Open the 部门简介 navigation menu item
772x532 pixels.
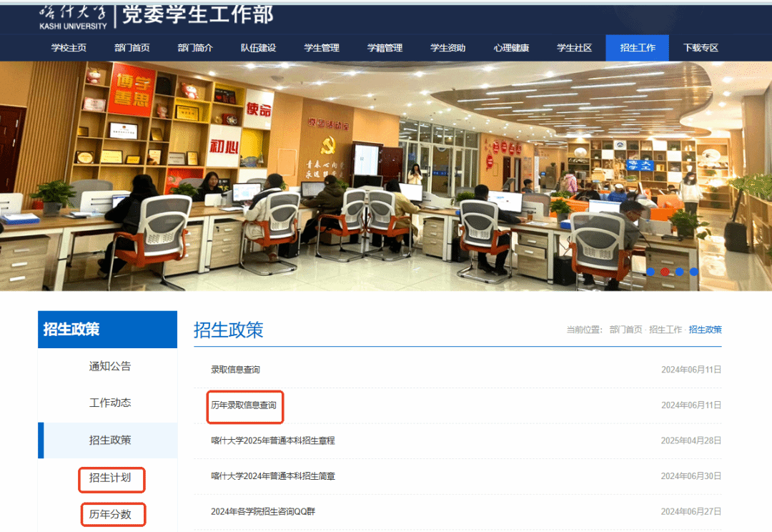[x=195, y=48]
